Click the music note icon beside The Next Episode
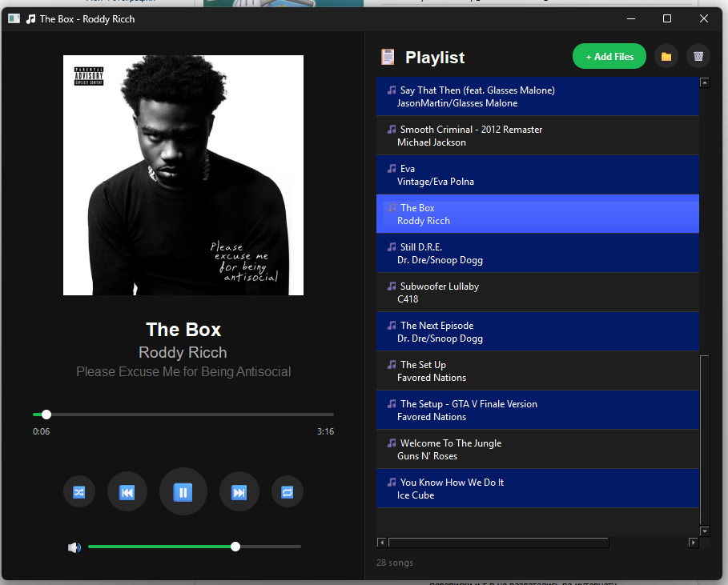728x585 pixels. 392,325
